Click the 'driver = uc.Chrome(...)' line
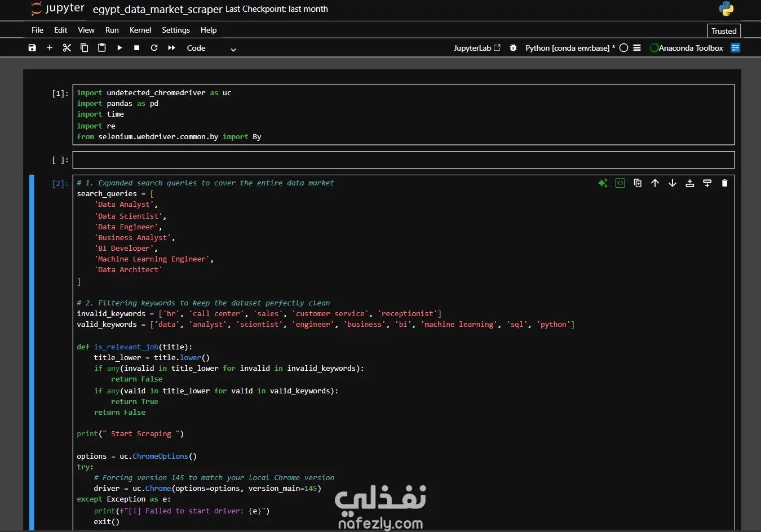The width and height of the screenshot is (761, 532). (x=207, y=489)
